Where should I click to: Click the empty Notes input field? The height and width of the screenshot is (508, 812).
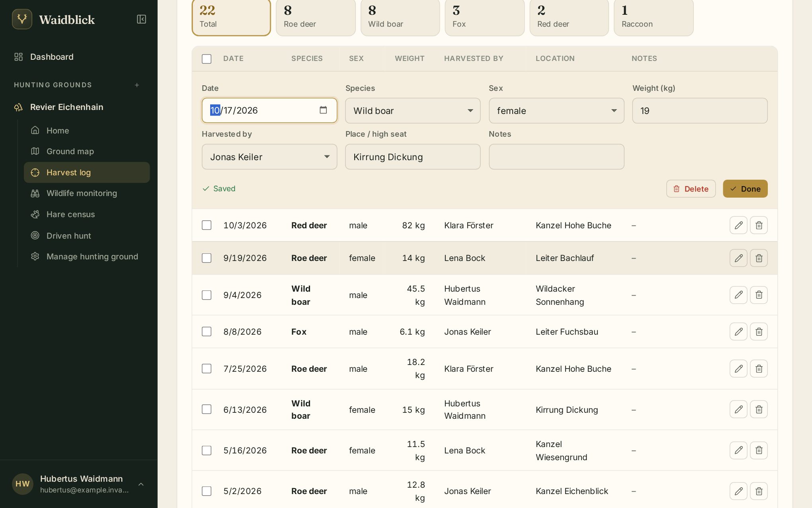point(556,157)
